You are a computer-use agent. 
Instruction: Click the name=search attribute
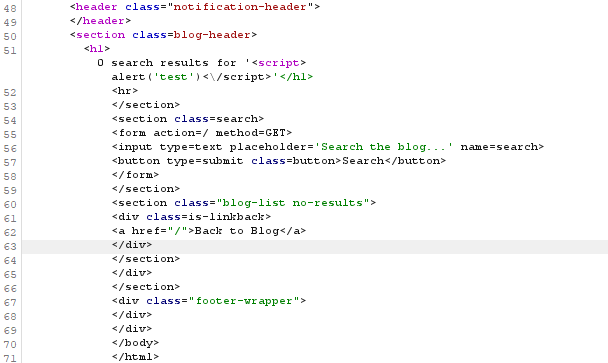pyautogui.click(x=499, y=147)
